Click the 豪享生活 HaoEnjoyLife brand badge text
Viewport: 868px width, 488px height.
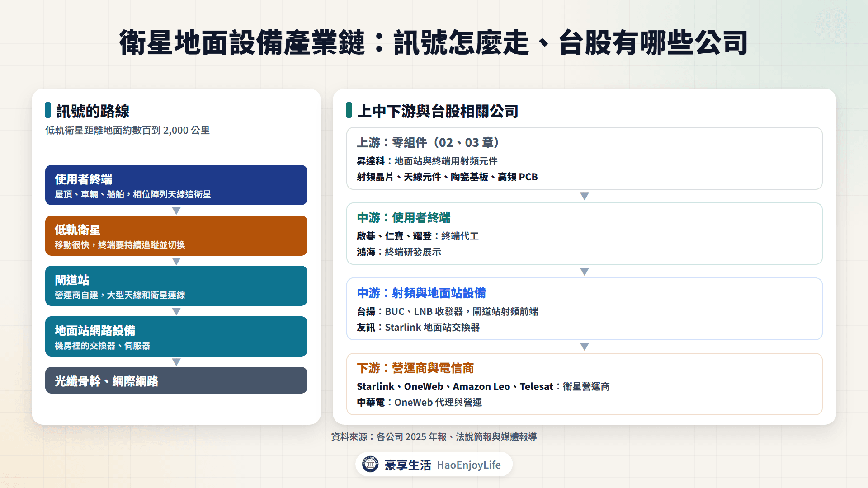tap(442, 465)
